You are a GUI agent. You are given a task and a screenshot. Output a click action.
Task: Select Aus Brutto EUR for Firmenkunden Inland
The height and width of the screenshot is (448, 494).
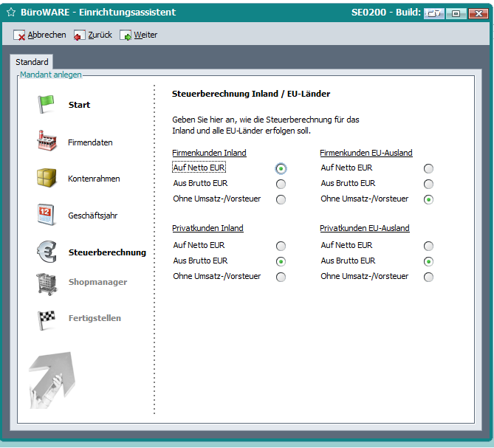click(x=281, y=184)
